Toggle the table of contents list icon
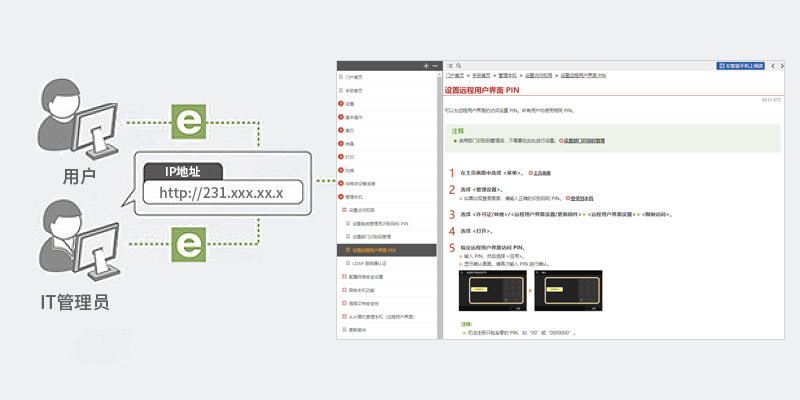Screen dimensions: 800x400 449,66
